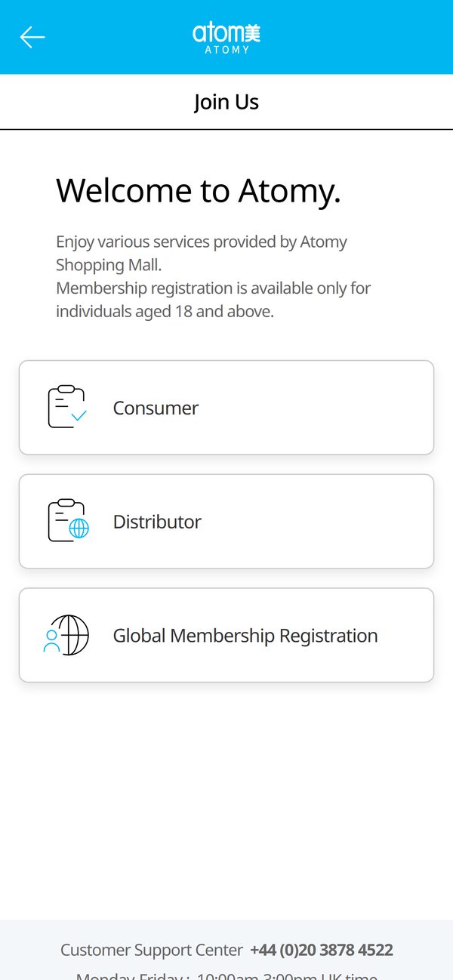453x980 pixels.
Task: Click the person and globe icon
Action: [66, 635]
